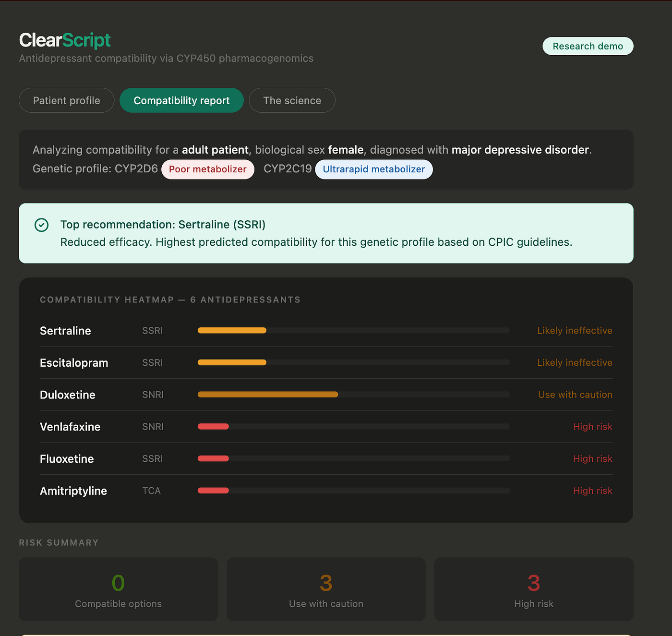Click the Poor metabolizer tag
Screen dimensions: 672x636
pos(208,169)
